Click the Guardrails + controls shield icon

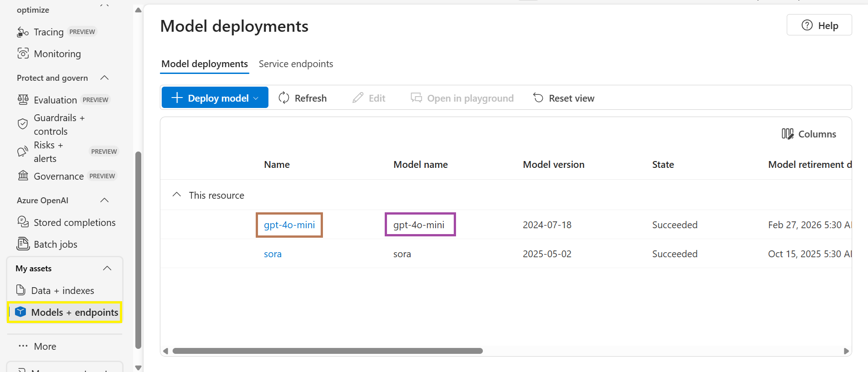coord(23,124)
